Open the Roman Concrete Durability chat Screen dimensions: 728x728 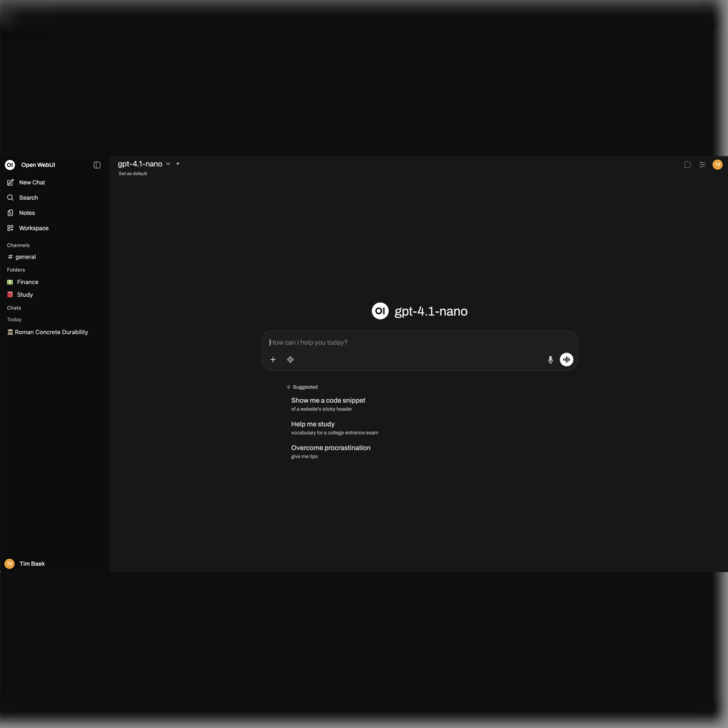[55, 332]
